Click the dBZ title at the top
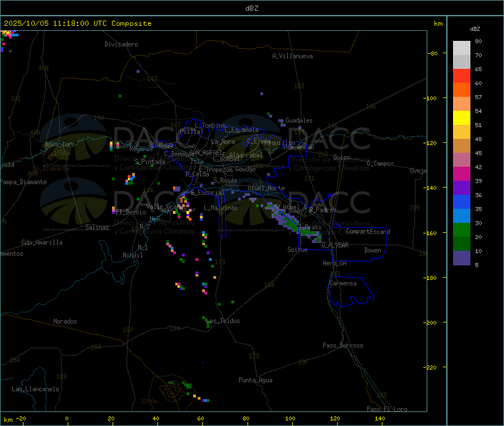The height and width of the screenshot is (426, 504). pos(251,8)
